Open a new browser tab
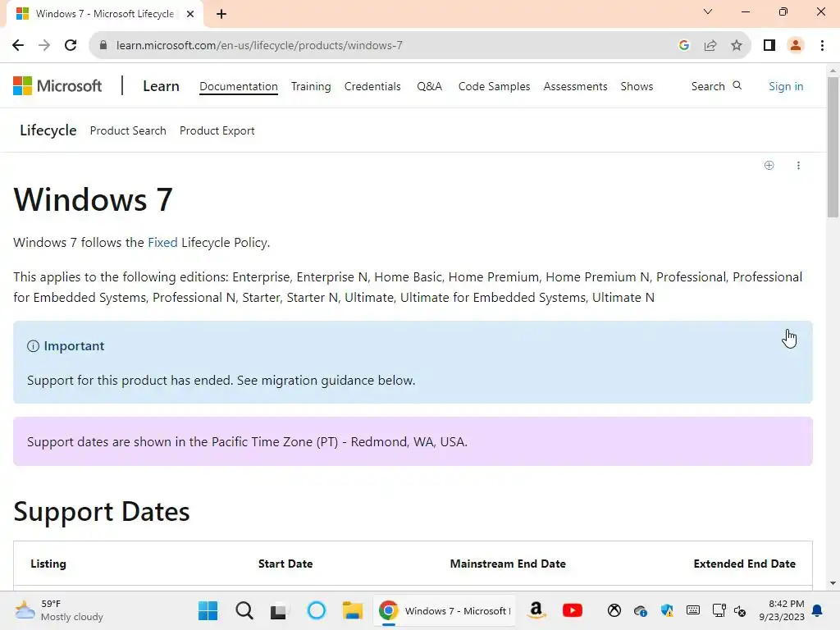The width and height of the screenshot is (840, 630). coord(221,14)
